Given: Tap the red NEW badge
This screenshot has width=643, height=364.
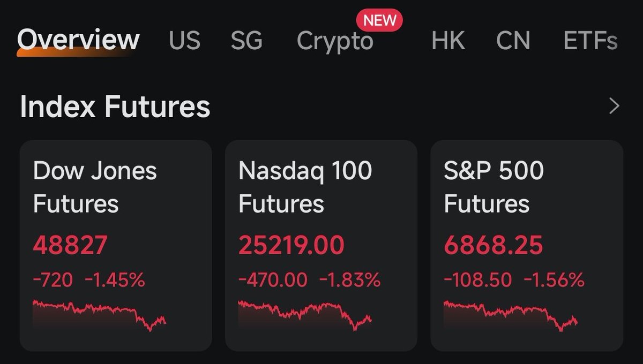Looking at the screenshot, I should click(x=379, y=20).
